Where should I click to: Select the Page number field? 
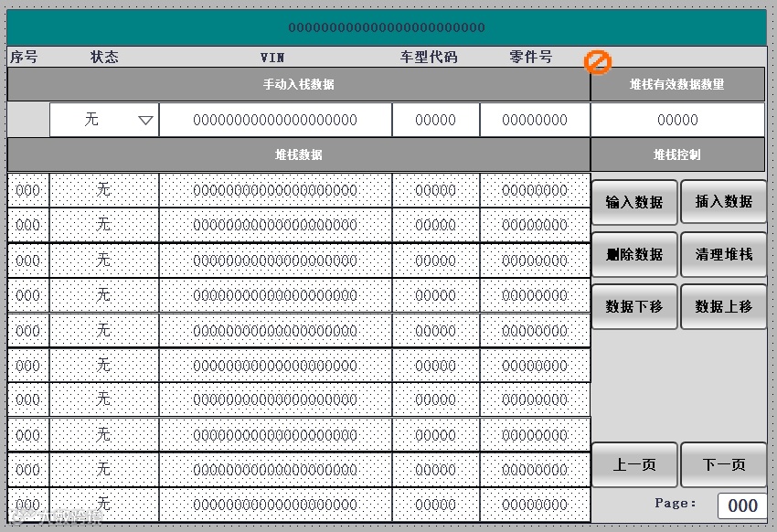pyautogui.click(x=742, y=505)
